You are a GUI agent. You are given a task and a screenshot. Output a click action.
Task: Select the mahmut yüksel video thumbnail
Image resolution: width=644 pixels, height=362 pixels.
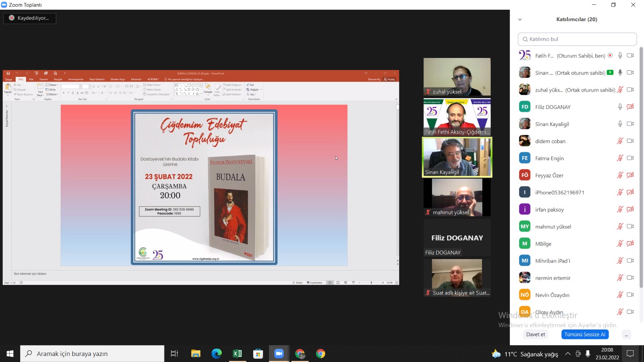(457, 197)
